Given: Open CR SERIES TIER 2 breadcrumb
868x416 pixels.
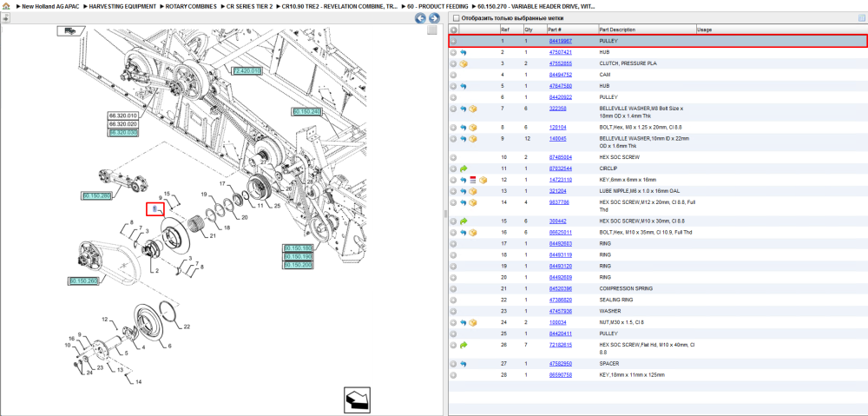Looking at the screenshot, I should pos(250,6).
